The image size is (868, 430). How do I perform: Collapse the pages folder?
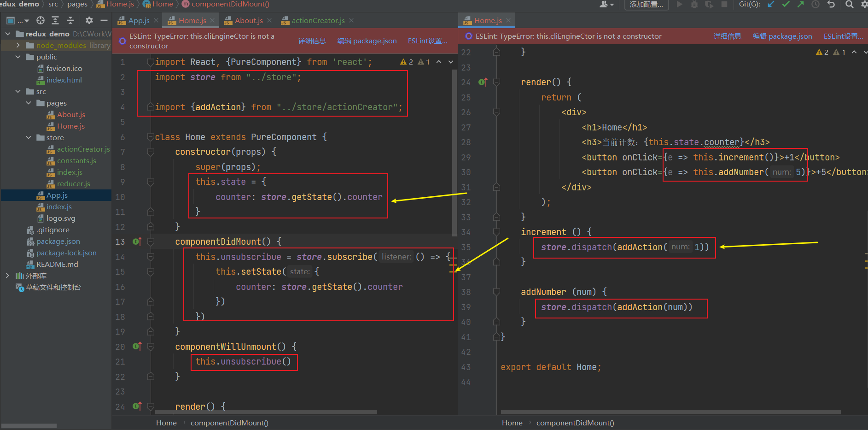click(29, 103)
